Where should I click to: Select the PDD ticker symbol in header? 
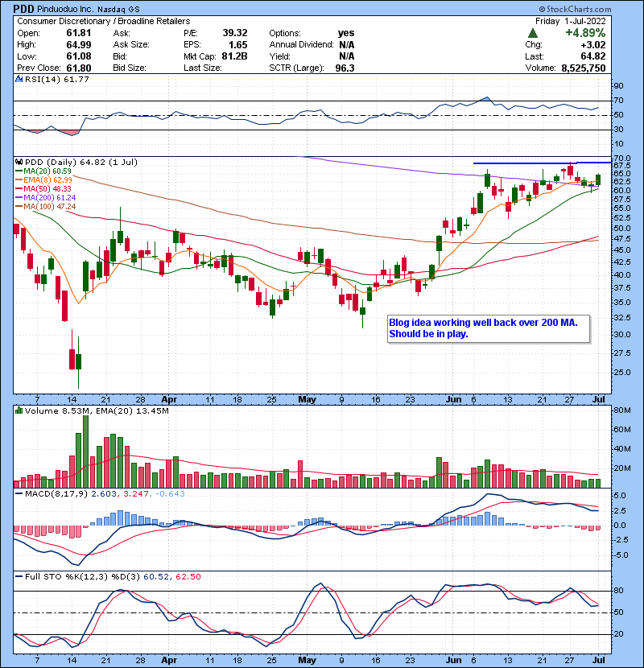[23, 9]
